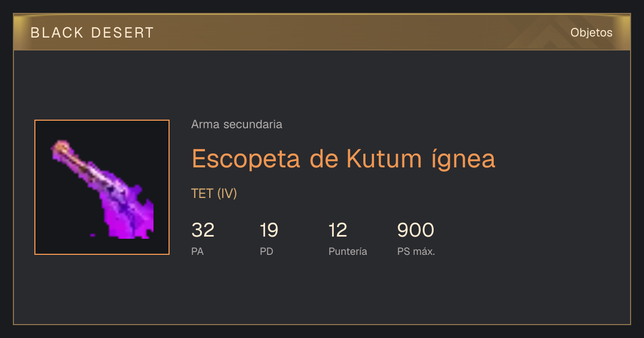Click the PS máx. value 900

[415, 230]
